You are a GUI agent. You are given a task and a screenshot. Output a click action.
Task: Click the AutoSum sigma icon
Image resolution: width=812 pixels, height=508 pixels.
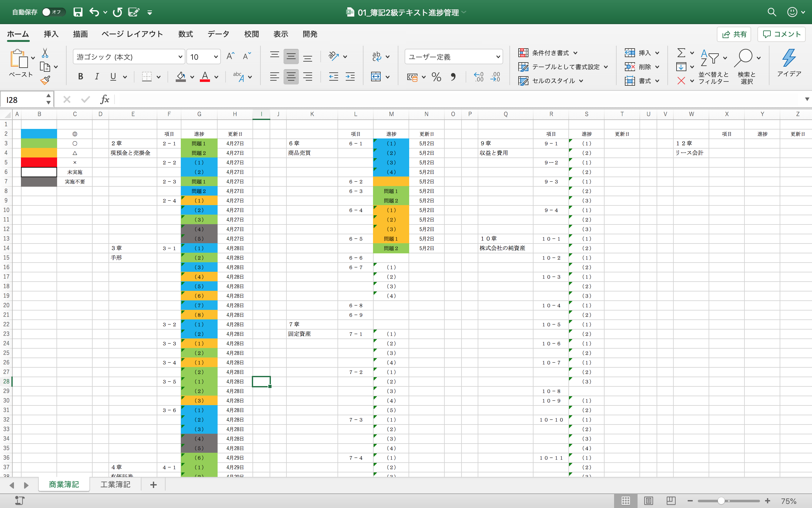coord(681,53)
